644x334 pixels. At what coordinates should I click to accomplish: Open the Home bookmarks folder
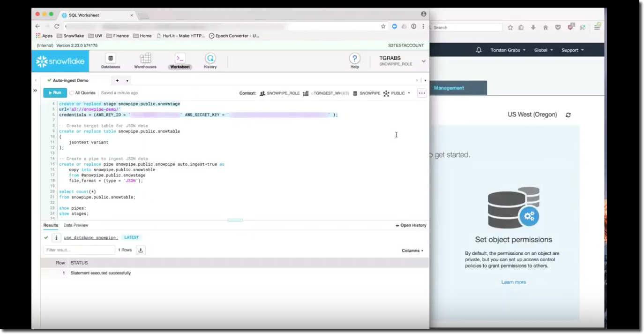click(x=142, y=36)
